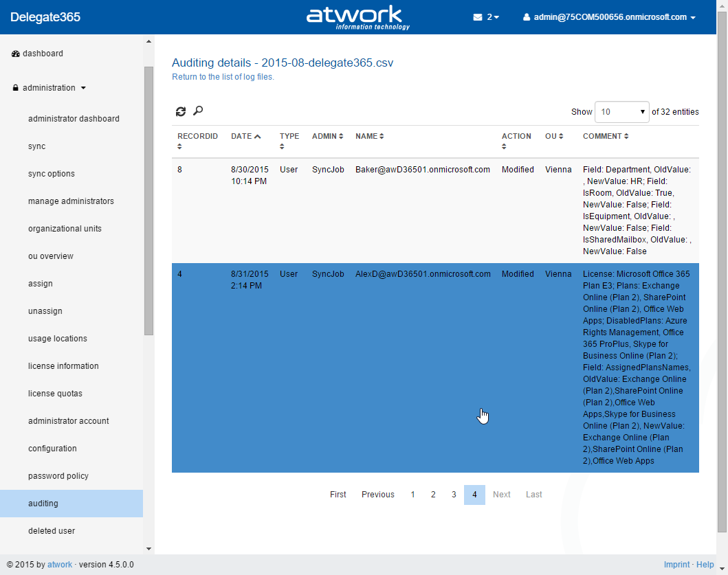This screenshot has width=728, height=575.
Task: Click the refresh icon above the table
Action: pos(181,111)
